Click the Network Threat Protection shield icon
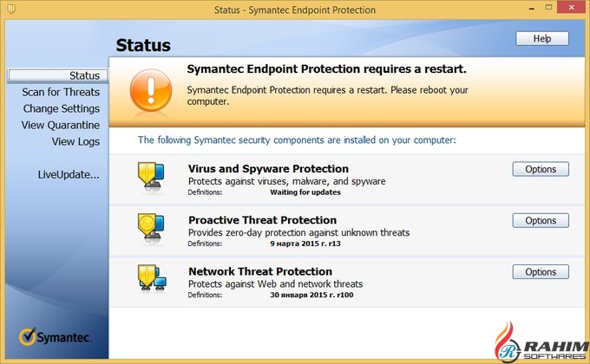 (x=150, y=279)
